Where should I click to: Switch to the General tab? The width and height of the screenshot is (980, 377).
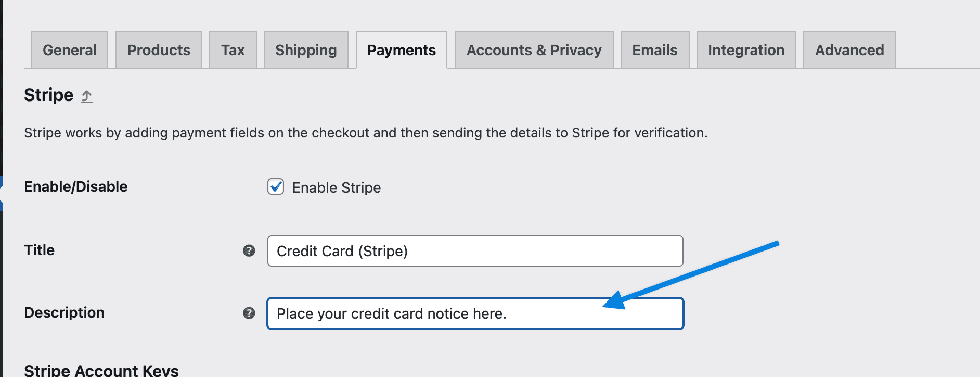pos(70,50)
